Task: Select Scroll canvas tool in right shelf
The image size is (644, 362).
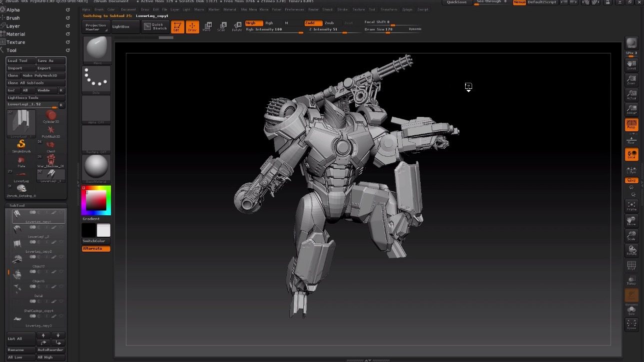Action: [x=632, y=65]
